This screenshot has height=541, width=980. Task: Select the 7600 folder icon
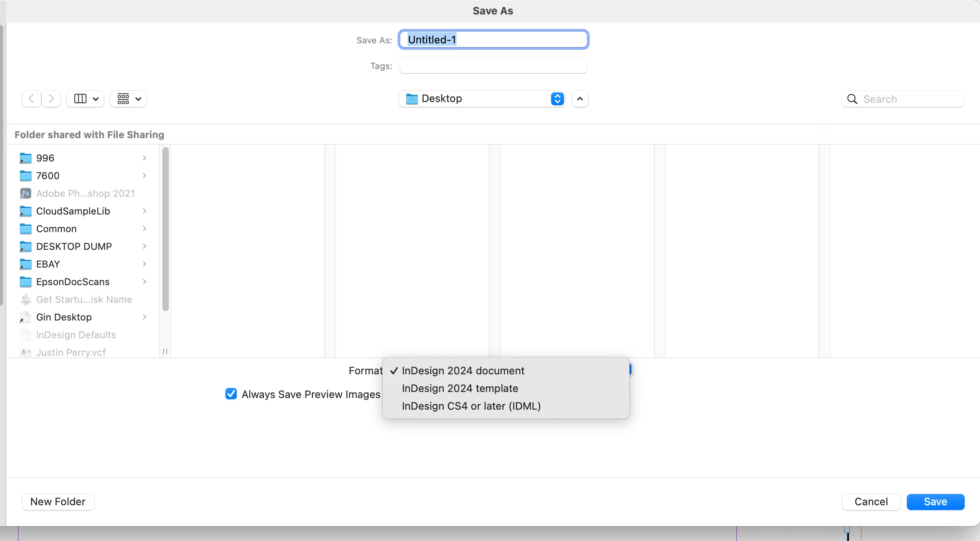26,176
